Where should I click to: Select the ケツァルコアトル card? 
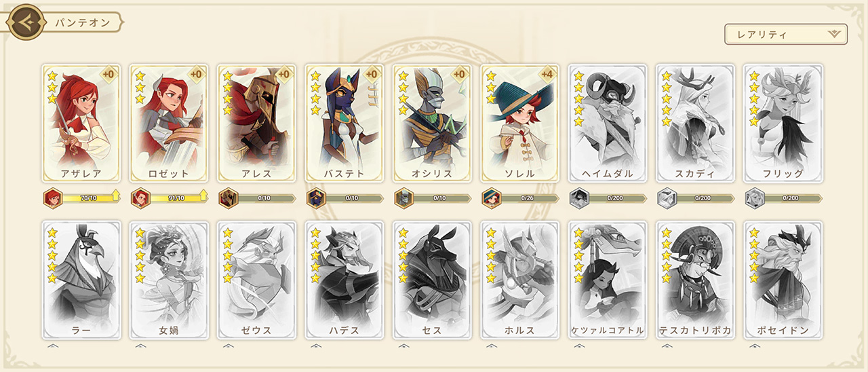[x=608, y=280]
